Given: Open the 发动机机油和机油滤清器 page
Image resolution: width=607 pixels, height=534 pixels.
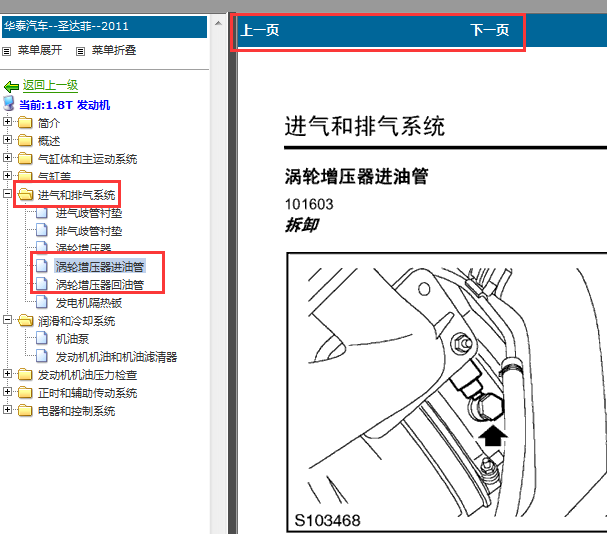Looking at the screenshot, I should coord(117,357).
